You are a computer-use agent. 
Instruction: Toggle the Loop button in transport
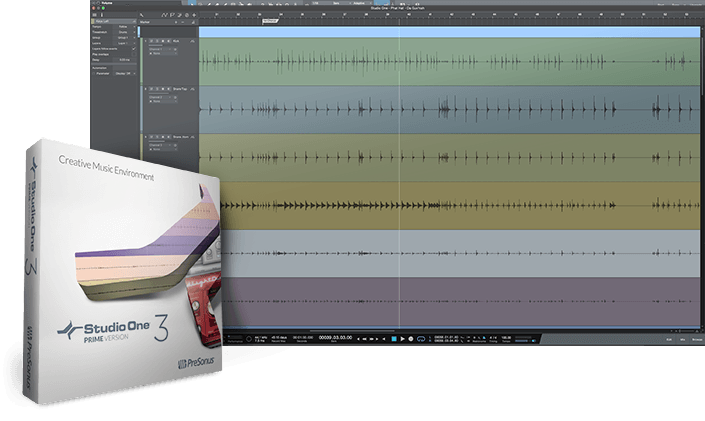(420, 340)
